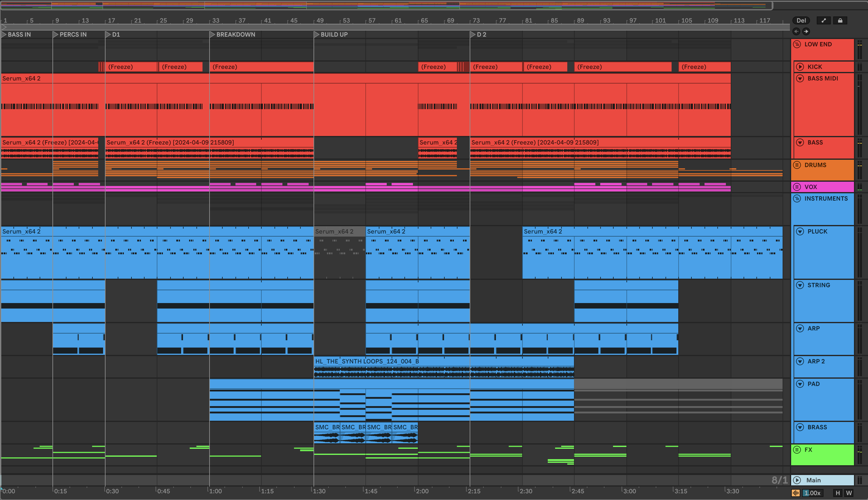Viewport: 868px width, 500px height.
Task: Click the automation mode line icon button
Action: pyautogui.click(x=823, y=21)
